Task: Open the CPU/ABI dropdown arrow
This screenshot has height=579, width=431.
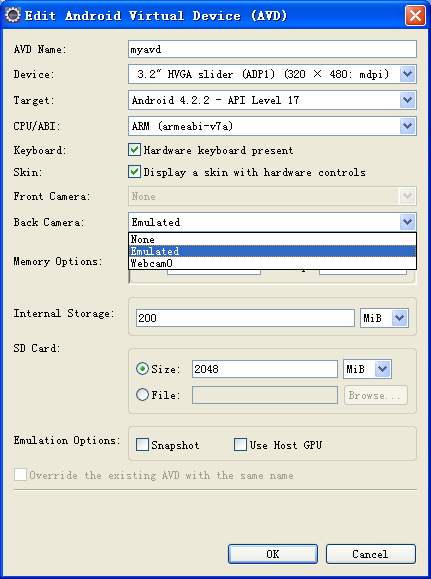Action: click(407, 126)
